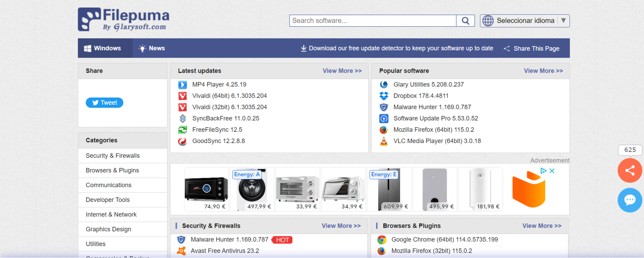
Task: Open the Seleccionar idioma language dropdown
Action: pos(525,21)
